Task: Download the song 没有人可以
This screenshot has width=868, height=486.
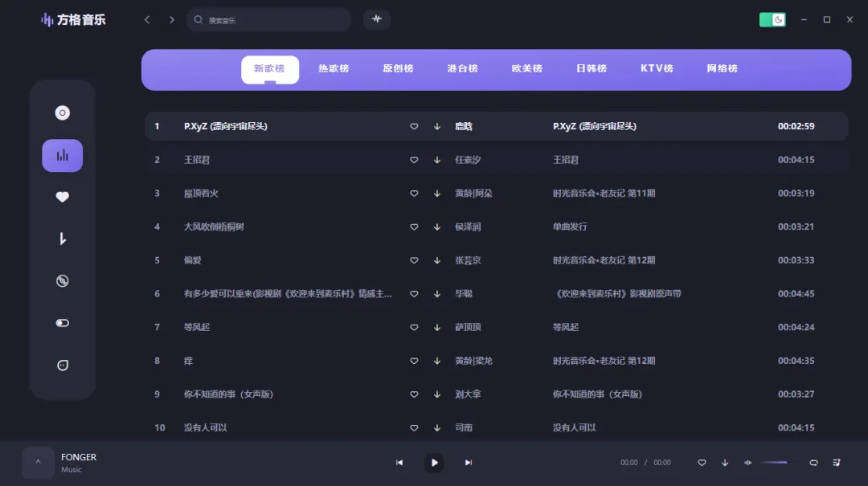Action: point(436,428)
